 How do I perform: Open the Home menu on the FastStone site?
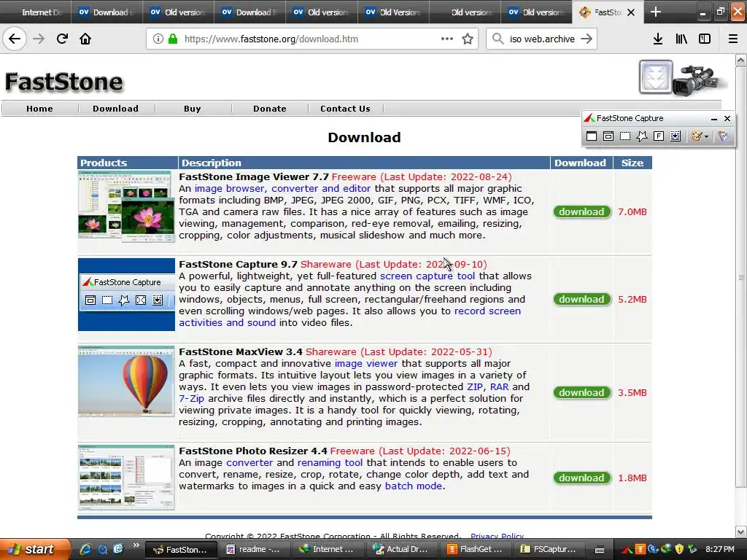[39, 109]
